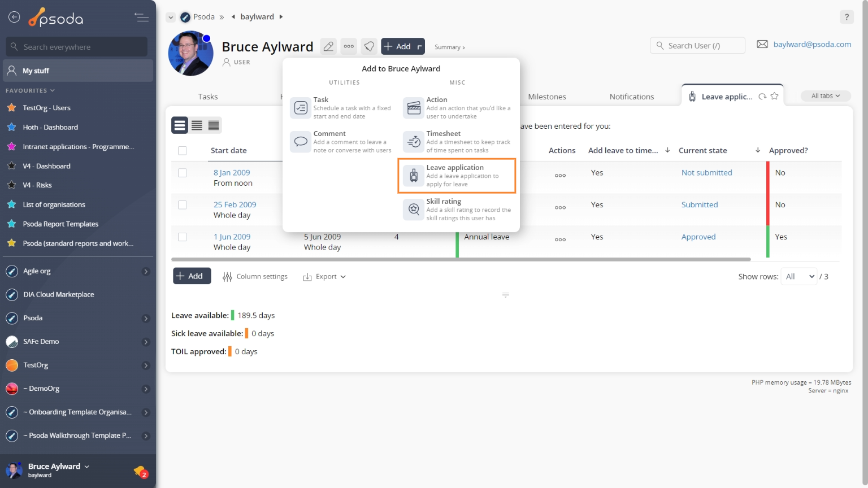868x488 pixels.
Task: Favourite the Leave applications tab star
Action: point(775,96)
